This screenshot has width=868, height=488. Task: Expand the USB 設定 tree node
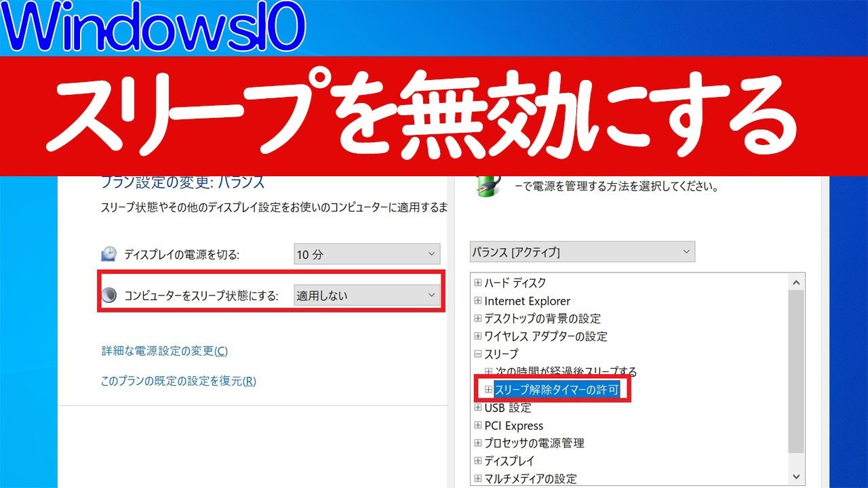tap(478, 408)
